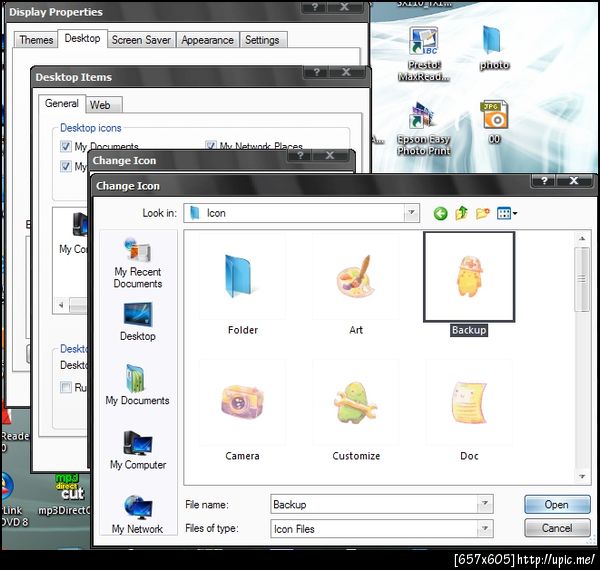Switch to Themes tab in Display Properties
This screenshot has width=600, height=570.
(x=36, y=40)
